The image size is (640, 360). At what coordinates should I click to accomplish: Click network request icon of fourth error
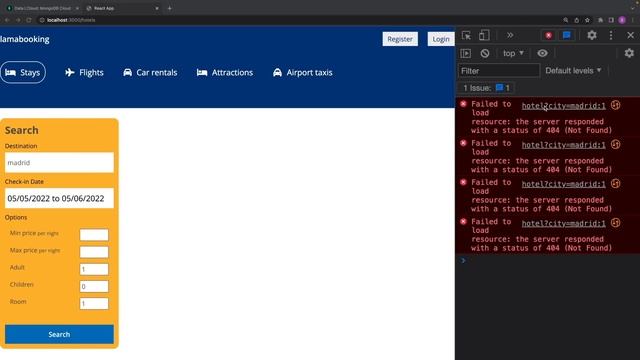pos(616,223)
